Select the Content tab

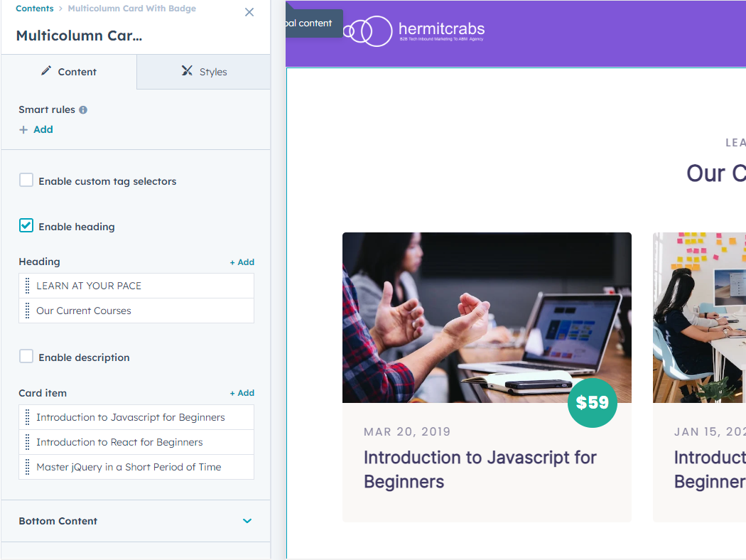[x=68, y=72]
